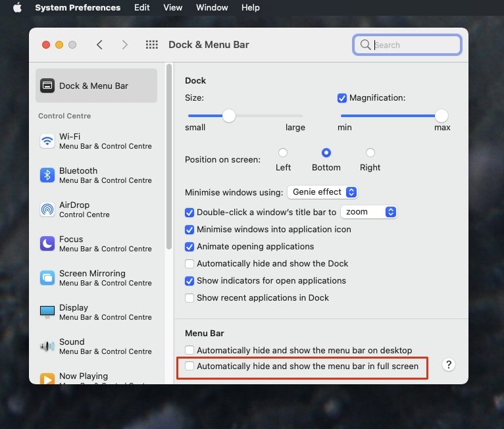Disable Show indicators for open applications
The image size is (504, 429).
[189, 281]
